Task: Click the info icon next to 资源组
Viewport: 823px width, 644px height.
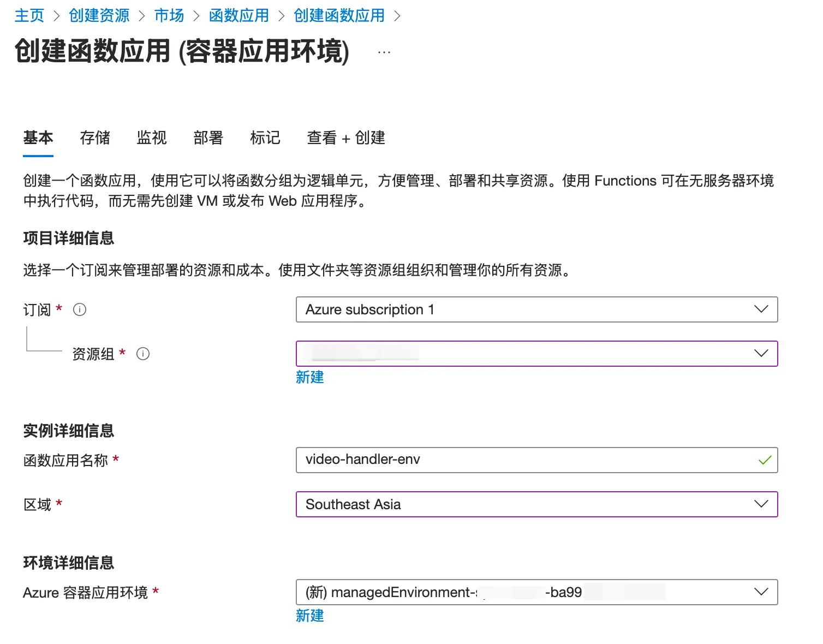Action: 143,354
